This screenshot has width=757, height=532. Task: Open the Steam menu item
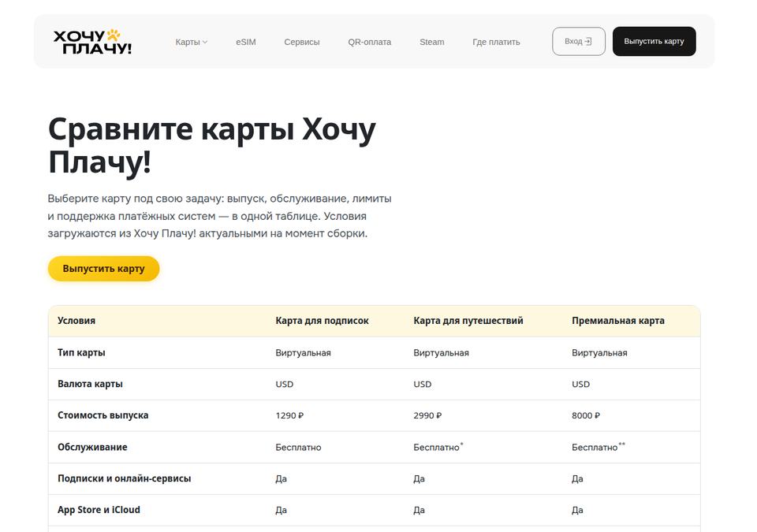point(431,42)
